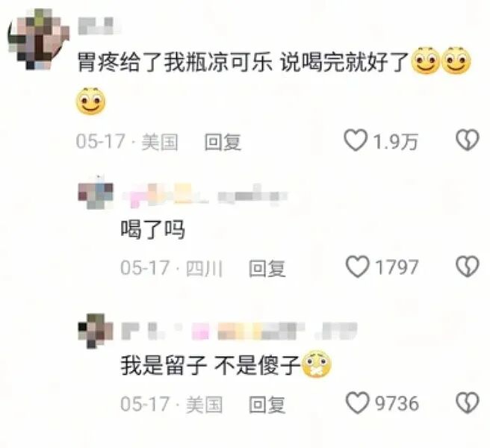Select the 喝了吗 reply text
This screenshot has height=448, width=490.
pos(153,230)
